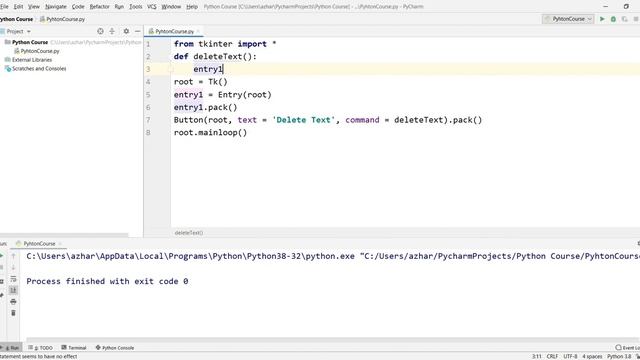Toggle scroll to end in Run console
Screen dimensions: 640x360
13,290
